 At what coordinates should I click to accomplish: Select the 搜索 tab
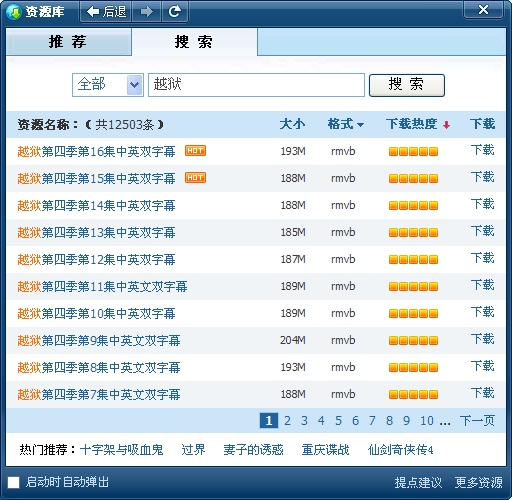[194, 42]
